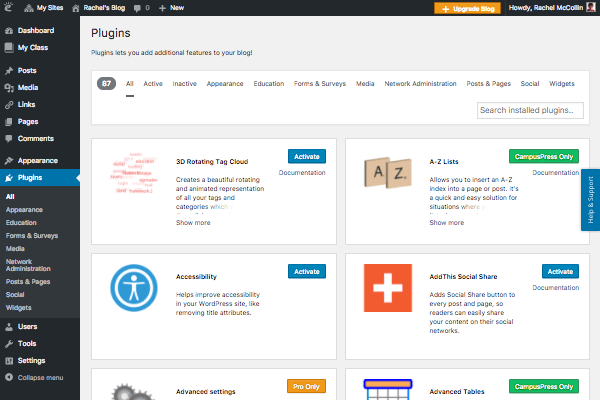Activate 3D Rotating Tag Cloud plugin
This screenshot has height=400, width=600.
pos(307,157)
